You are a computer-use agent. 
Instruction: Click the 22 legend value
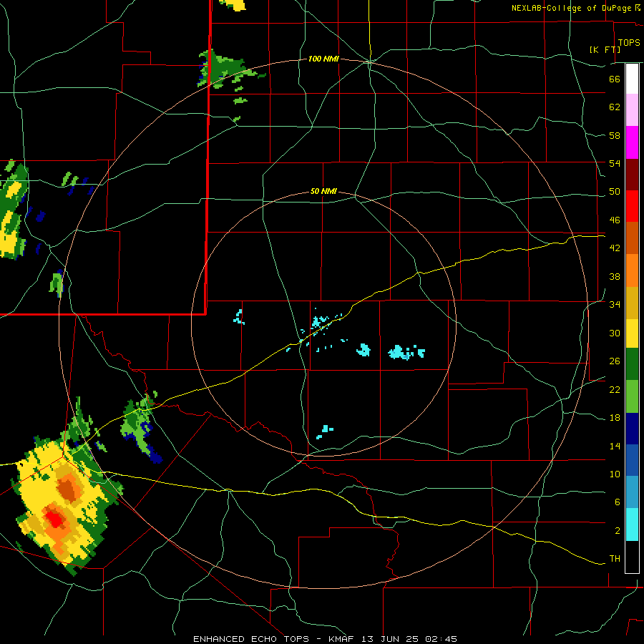coord(615,389)
